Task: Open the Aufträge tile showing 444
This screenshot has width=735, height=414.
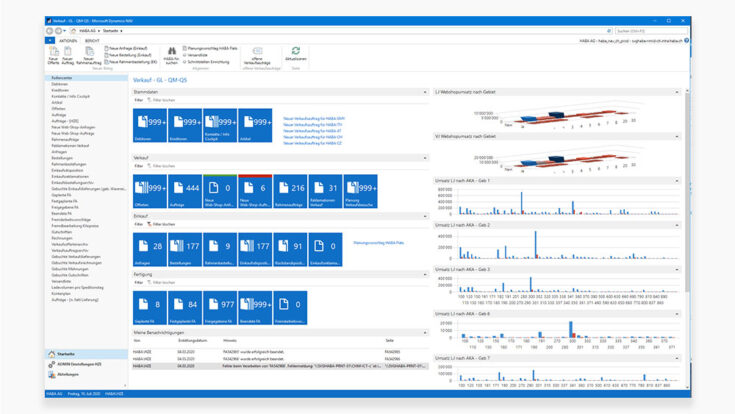Action: point(186,190)
